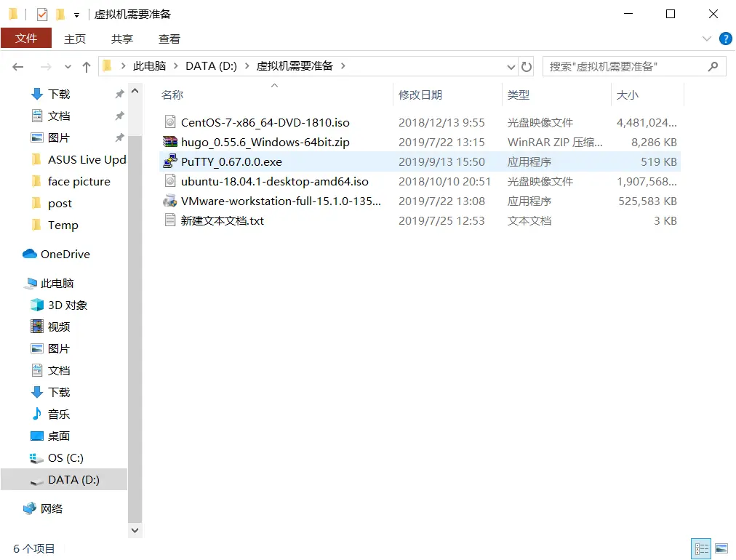Open 音乐 folder in sidebar
The image size is (736, 560).
click(x=50, y=414)
